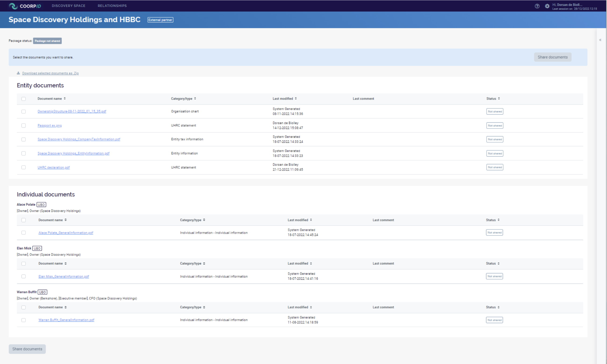Sort entity documents by Status arrows

499,99
